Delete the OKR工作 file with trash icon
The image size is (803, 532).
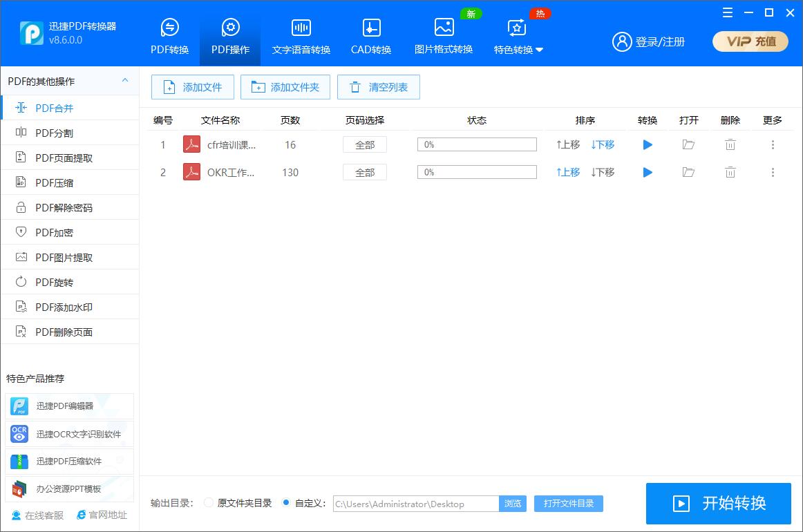tap(730, 172)
